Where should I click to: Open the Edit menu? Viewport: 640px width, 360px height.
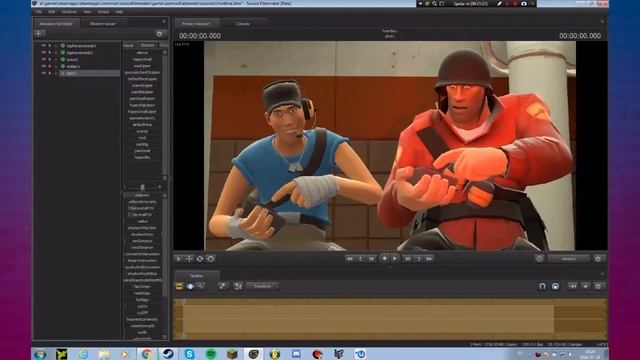click(x=51, y=12)
